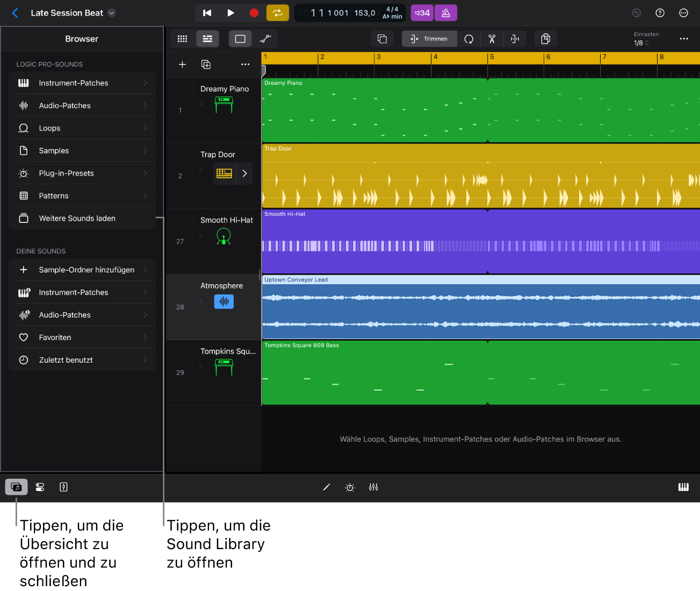
Task: Toggle the 1234 count-in
Action: pos(422,12)
